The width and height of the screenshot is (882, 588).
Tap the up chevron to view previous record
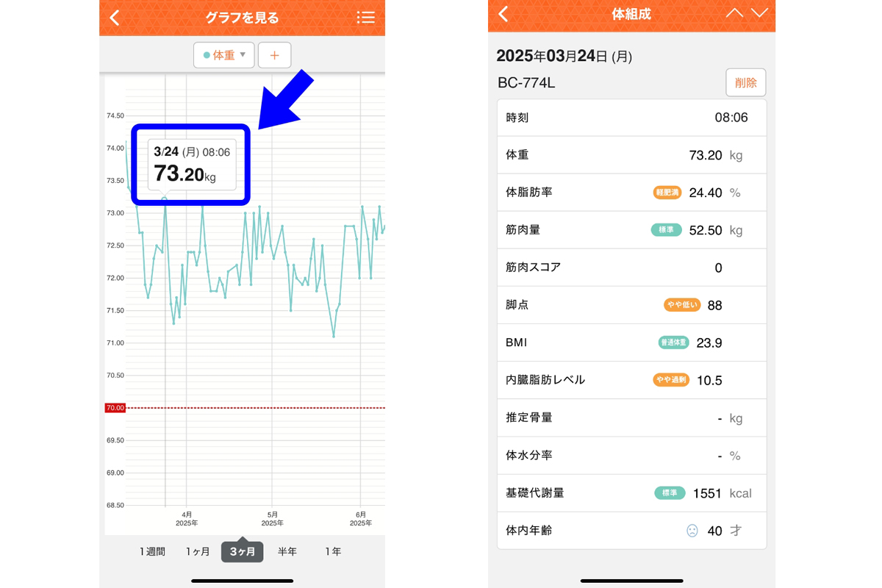(x=736, y=13)
